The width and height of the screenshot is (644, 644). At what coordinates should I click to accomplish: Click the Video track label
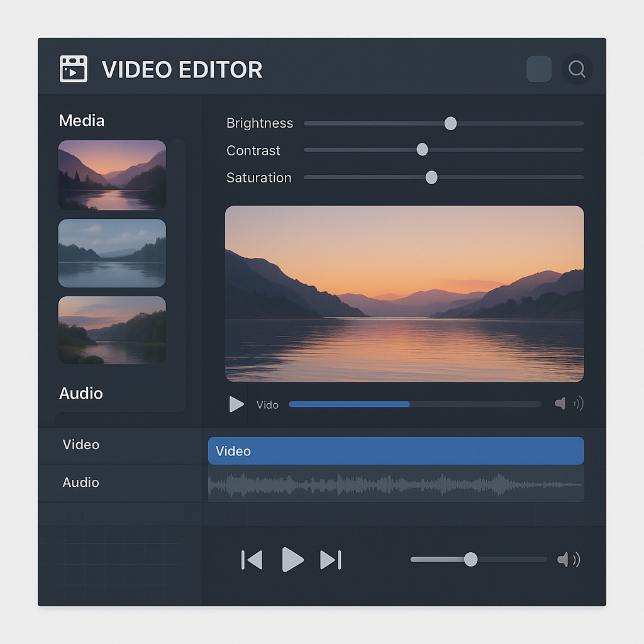81,445
